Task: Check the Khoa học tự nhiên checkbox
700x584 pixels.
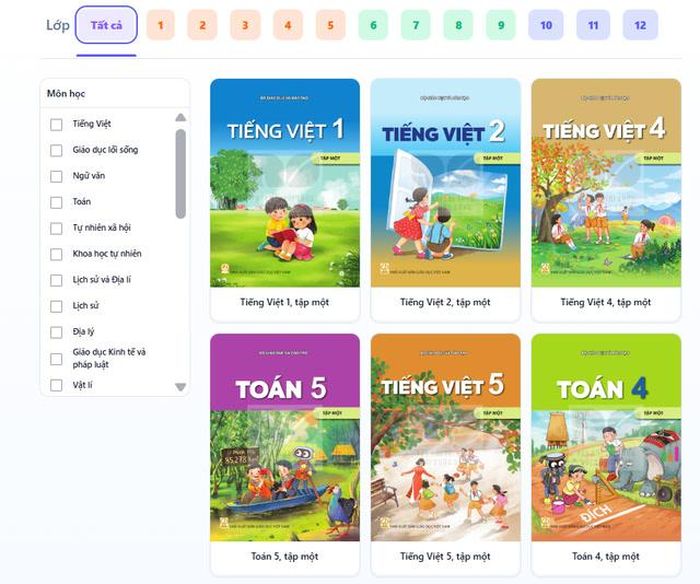Action: point(56,254)
